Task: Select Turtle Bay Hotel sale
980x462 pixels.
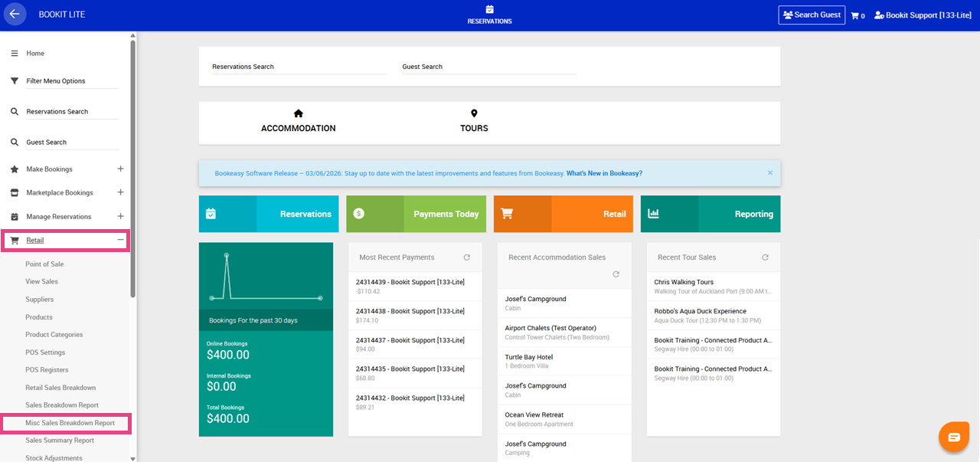Action: tap(564, 362)
